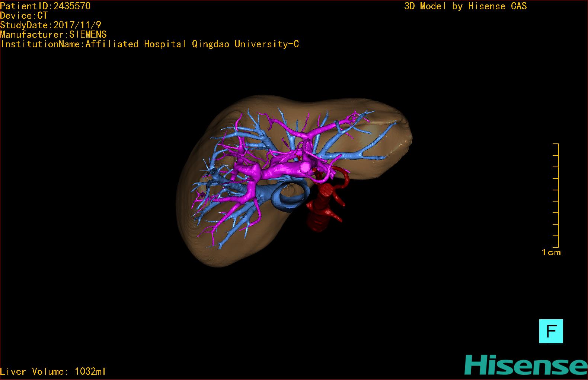Viewport: 588px width, 380px height.
Task: Click the yellow scale ruler
Action: tap(556, 195)
